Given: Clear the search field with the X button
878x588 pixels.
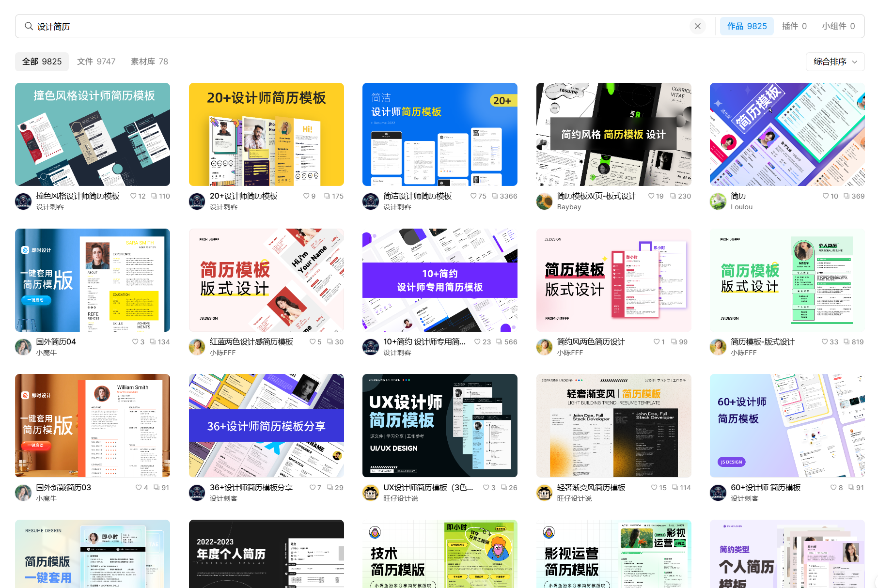Looking at the screenshot, I should (x=697, y=26).
